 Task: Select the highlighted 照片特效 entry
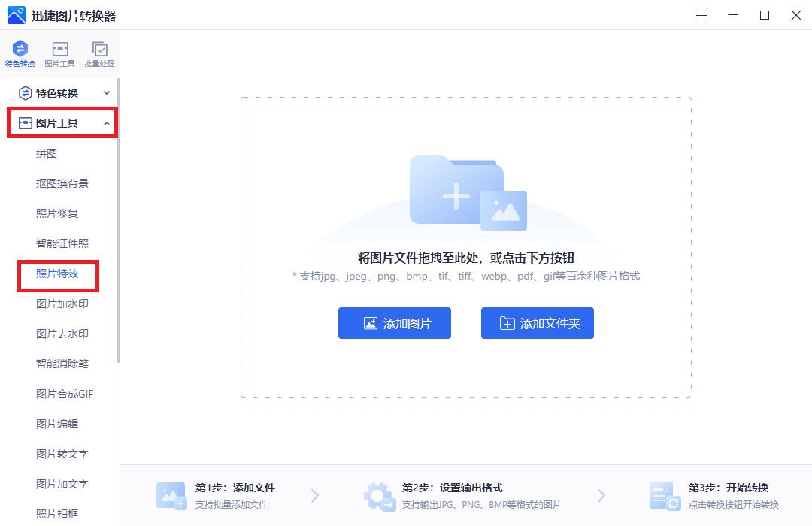(x=58, y=274)
